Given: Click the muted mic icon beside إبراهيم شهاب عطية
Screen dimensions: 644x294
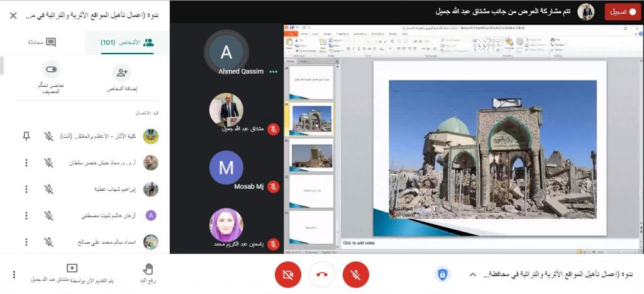Looking at the screenshot, I should [48, 189].
